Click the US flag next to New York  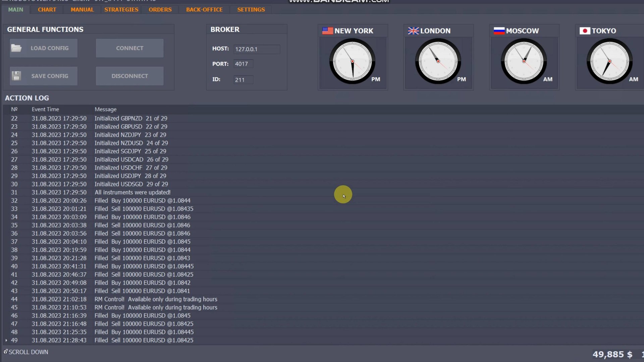[327, 31]
